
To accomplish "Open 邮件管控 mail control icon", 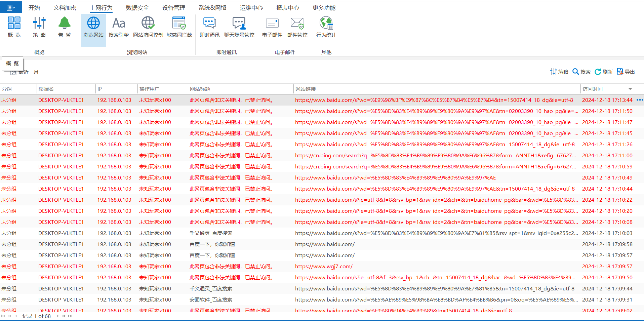I will (297, 27).
